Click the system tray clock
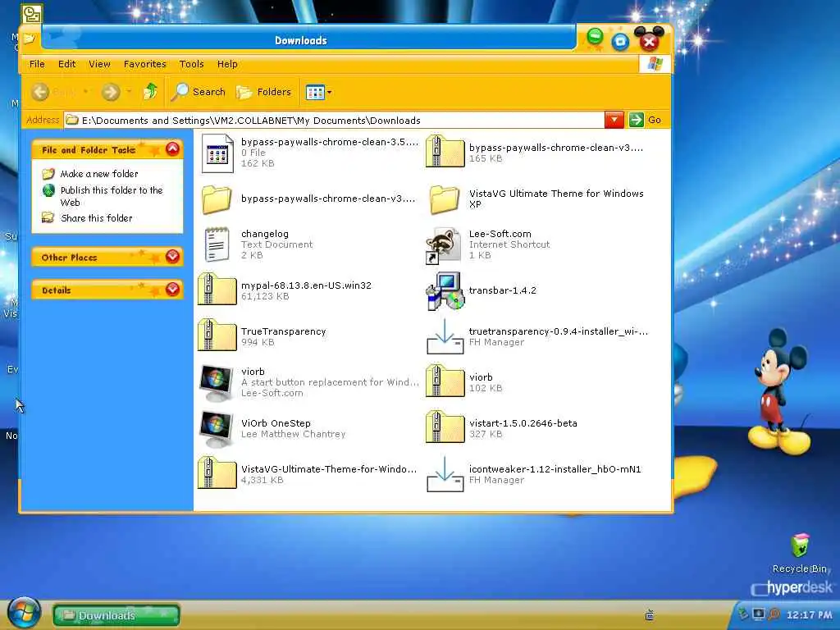The height and width of the screenshot is (630, 840). [809, 615]
